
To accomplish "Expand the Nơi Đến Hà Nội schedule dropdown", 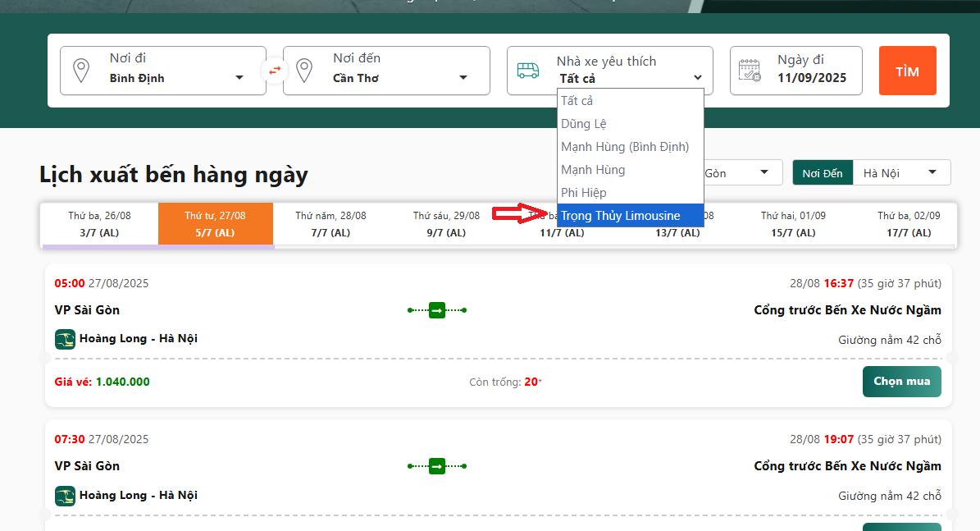I will tap(900, 173).
